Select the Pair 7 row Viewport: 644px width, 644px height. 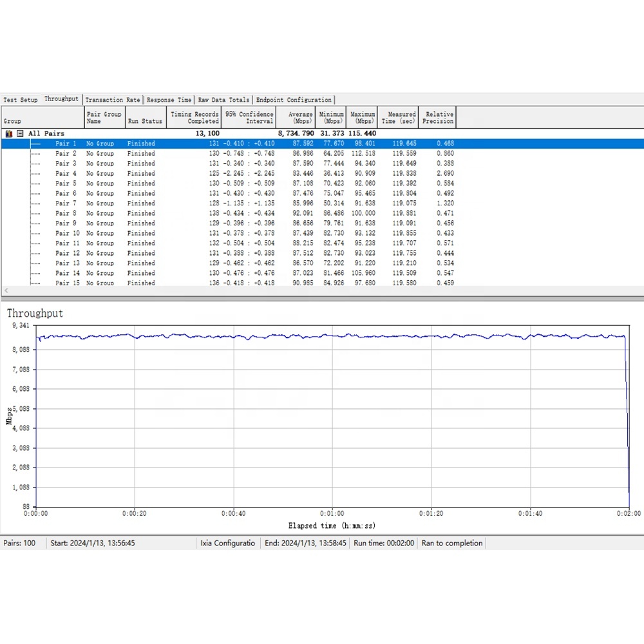323,204
